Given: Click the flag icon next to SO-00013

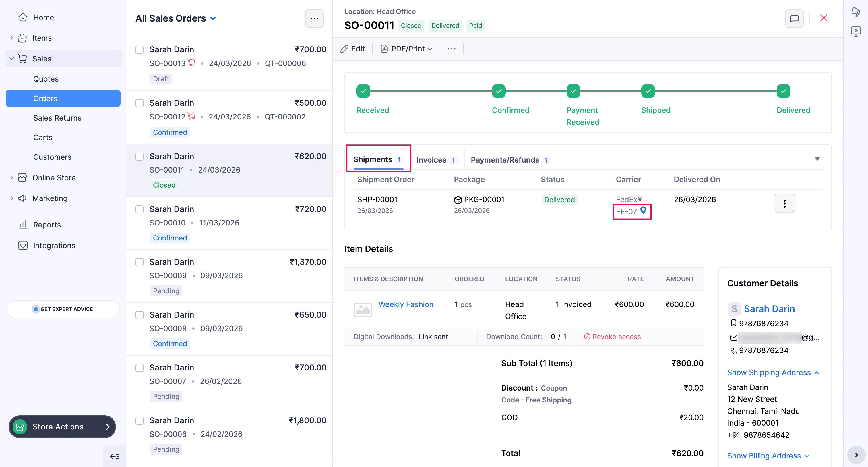Looking at the screenshot, I should click(x=192, y=63).
